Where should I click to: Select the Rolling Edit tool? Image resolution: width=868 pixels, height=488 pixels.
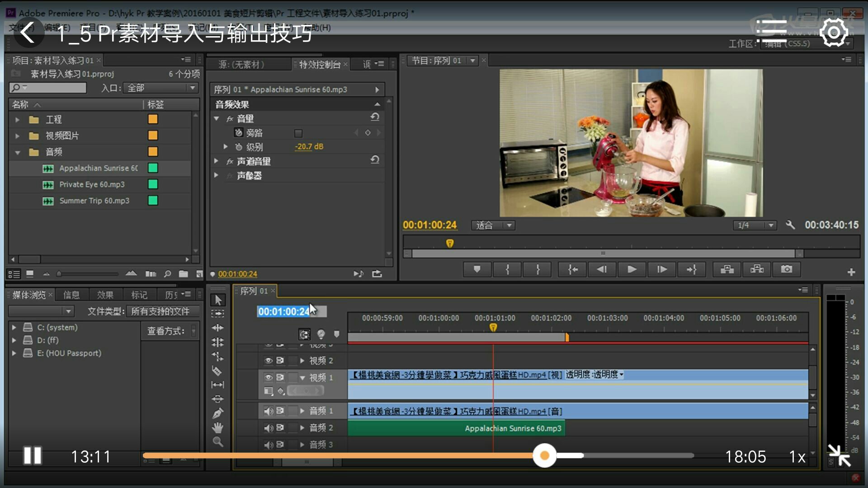click(x=218, y=342)
